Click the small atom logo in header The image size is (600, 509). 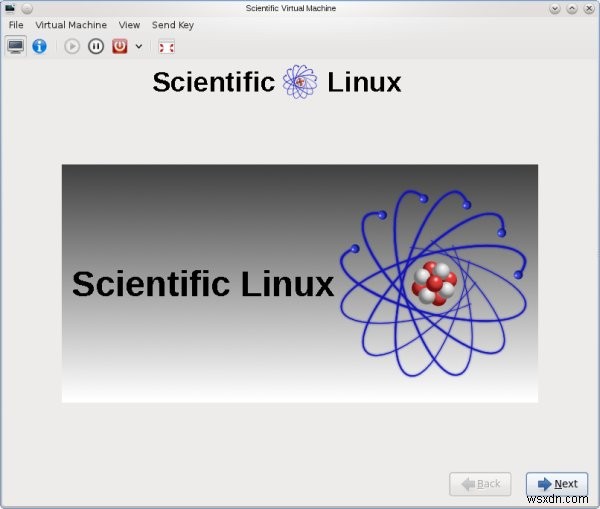300,82
